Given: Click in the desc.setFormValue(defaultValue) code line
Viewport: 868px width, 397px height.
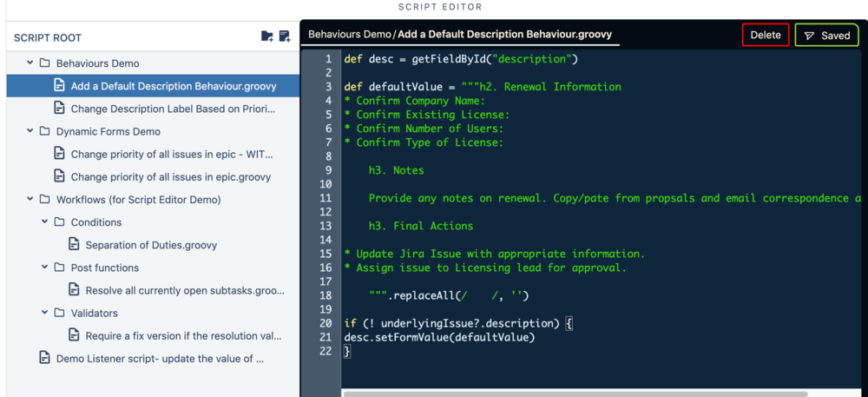Looking at the screenshot, I should [x=439, y=337].
